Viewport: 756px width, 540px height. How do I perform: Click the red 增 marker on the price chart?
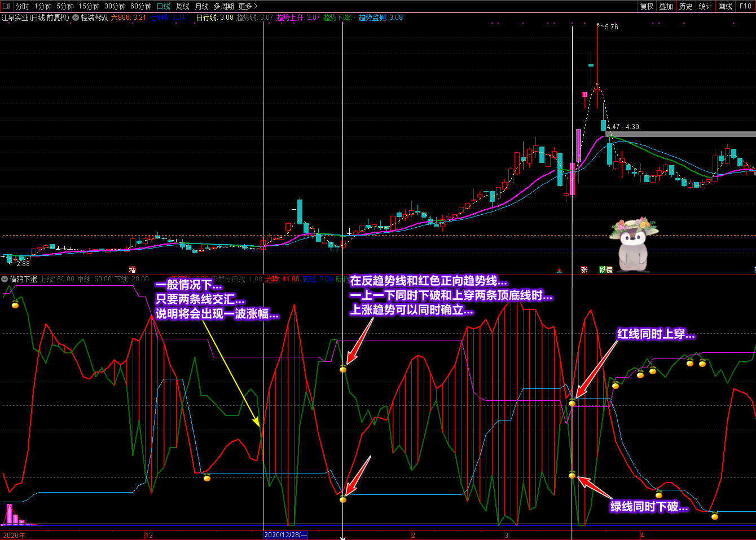click(133, 270)
